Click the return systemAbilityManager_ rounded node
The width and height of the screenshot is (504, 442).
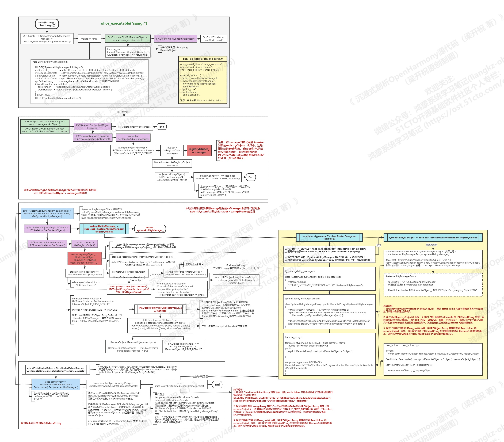pyautogui.click(x=150, y=229)
